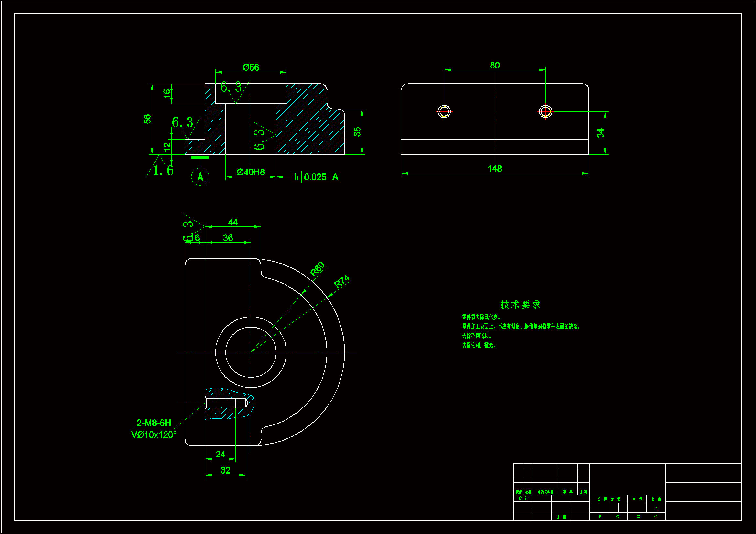
Task: Click the 32 depth dimension text
Action: pos(225,470)
